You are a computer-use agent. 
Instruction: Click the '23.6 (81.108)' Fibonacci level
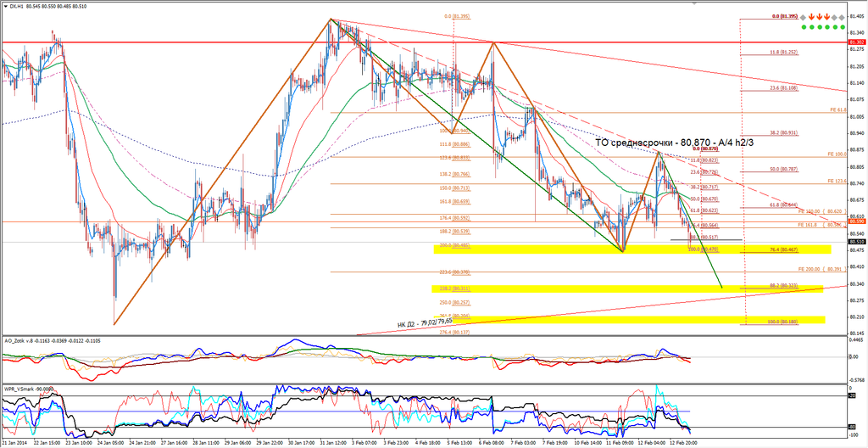784,88
